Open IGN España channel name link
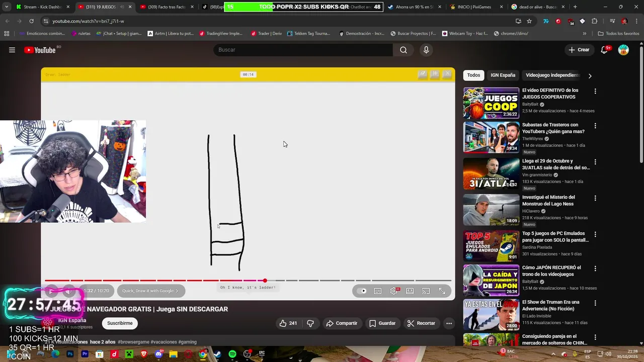Image resolution: width=644 pixels, height=362 pixels. coord(72,320)
